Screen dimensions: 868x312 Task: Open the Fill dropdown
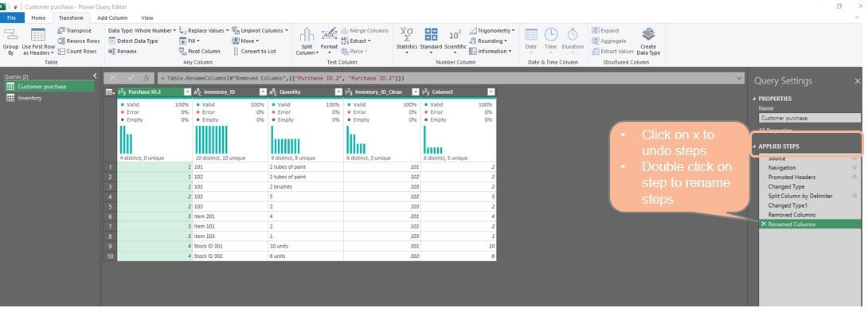[x=190, y=41]
